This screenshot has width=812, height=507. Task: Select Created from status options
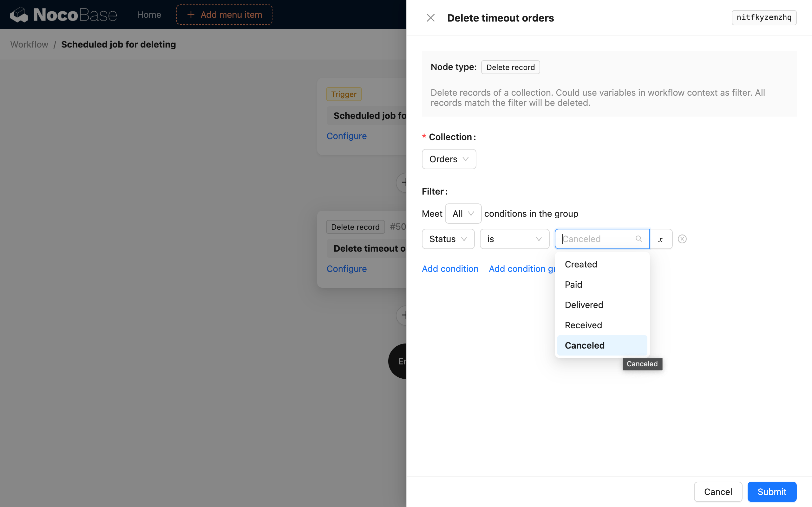coord(581,264)
